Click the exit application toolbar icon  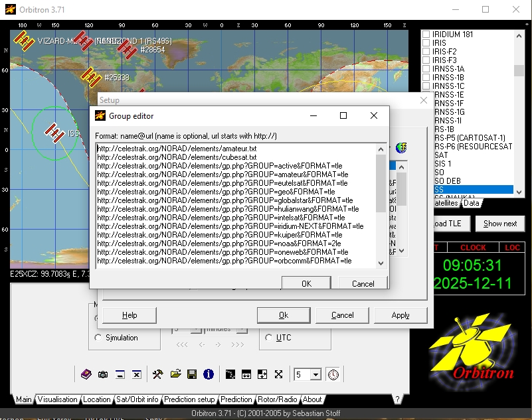pos(136,374)
